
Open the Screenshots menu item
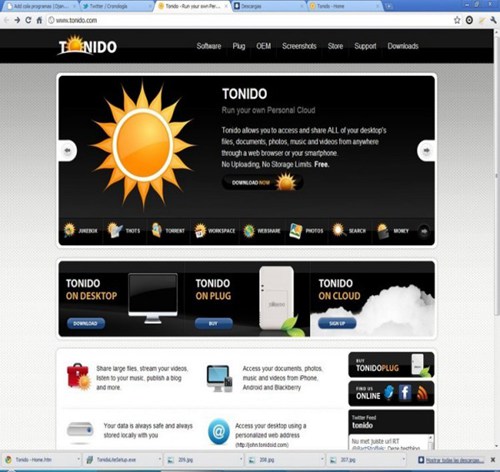coord(299,46)
